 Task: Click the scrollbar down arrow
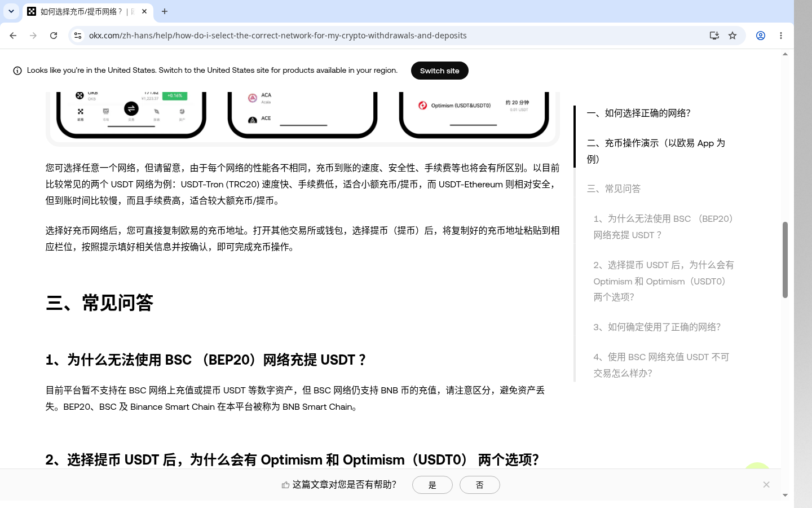coord(785,496)
